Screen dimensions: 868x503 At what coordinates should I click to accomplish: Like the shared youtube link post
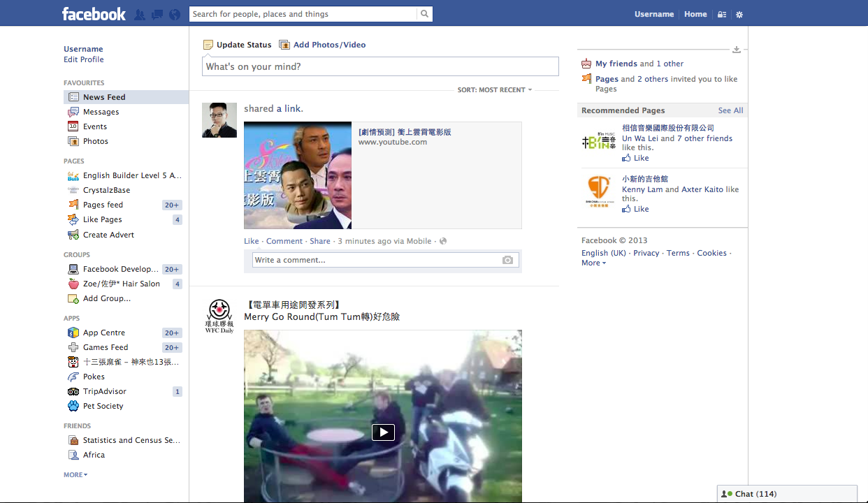[x=252, y=241]
